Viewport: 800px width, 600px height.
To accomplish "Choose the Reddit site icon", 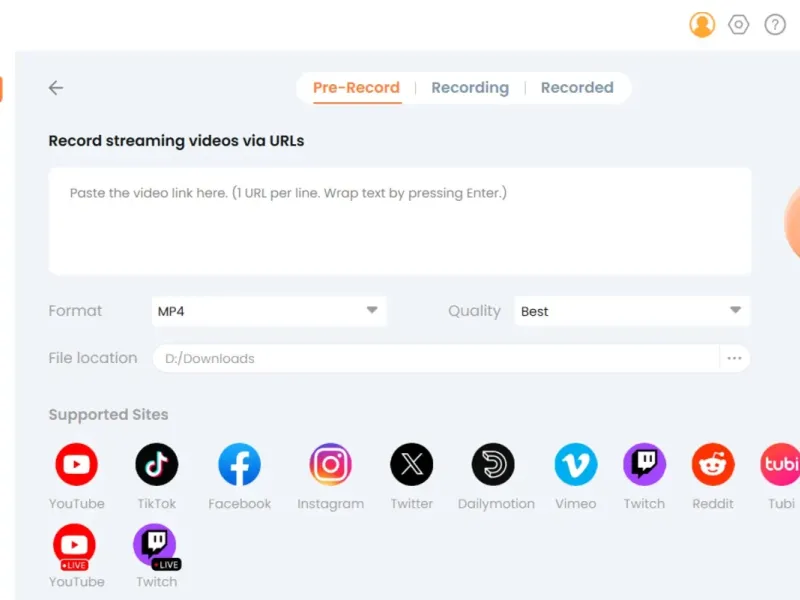I will click(713, 464).
